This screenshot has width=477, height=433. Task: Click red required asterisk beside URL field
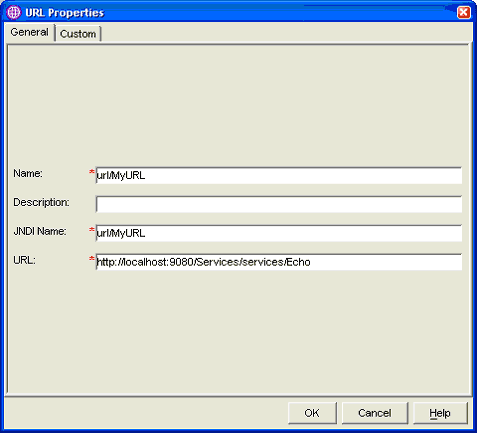(92, 259)
